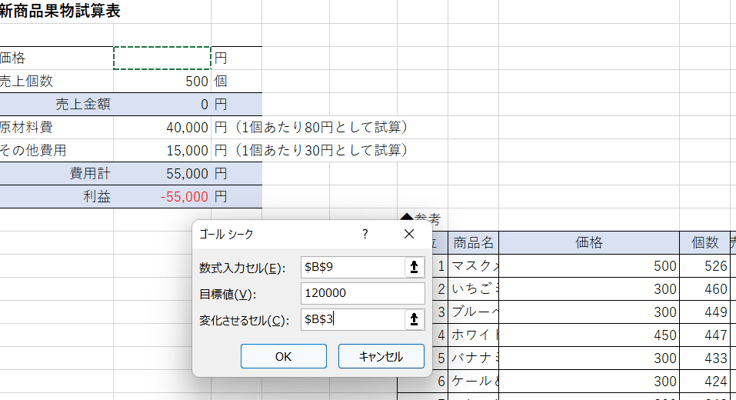Open help via the ? icon in dialog

coord(365,234)
